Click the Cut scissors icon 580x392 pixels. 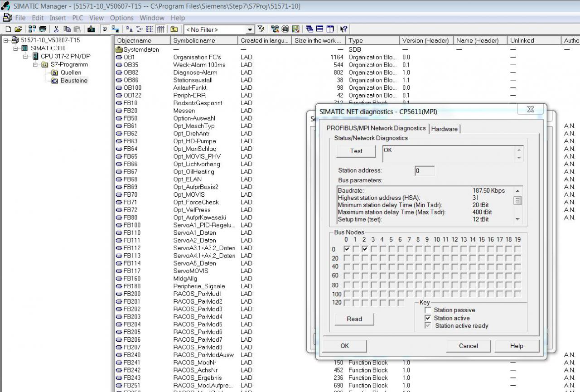tap(57, 29)
